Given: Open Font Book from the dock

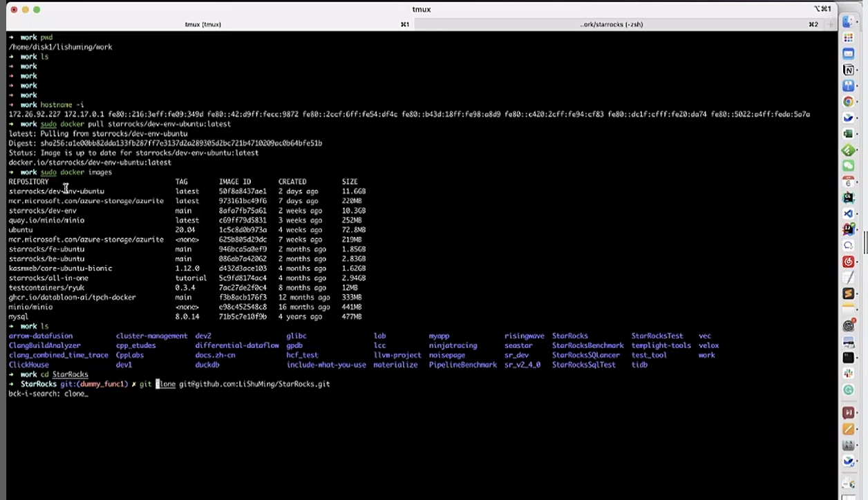Looking at the screenshot, I should [848, 445].
